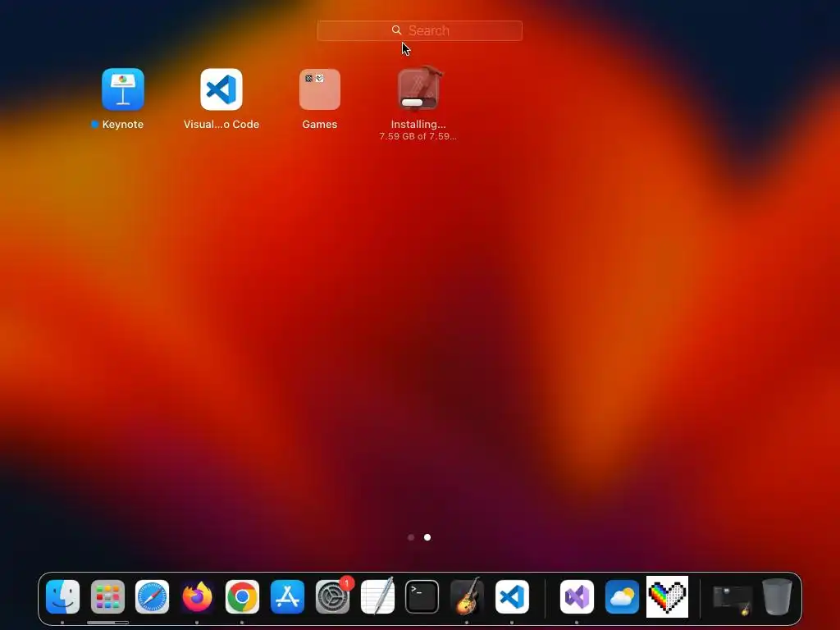This screenshot has height=630, width=840.
Task: Go to first Launchpad page dot
Action: point(411,537)
